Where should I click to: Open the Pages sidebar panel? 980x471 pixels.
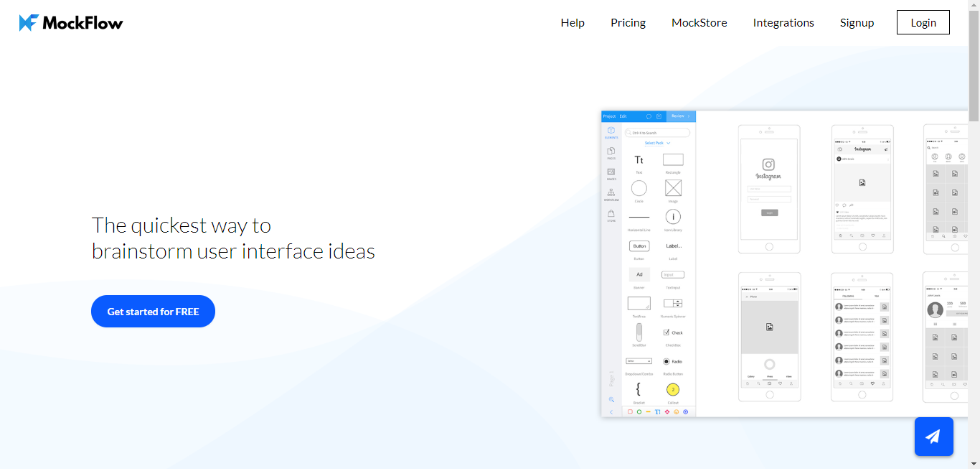coord(611,153)
